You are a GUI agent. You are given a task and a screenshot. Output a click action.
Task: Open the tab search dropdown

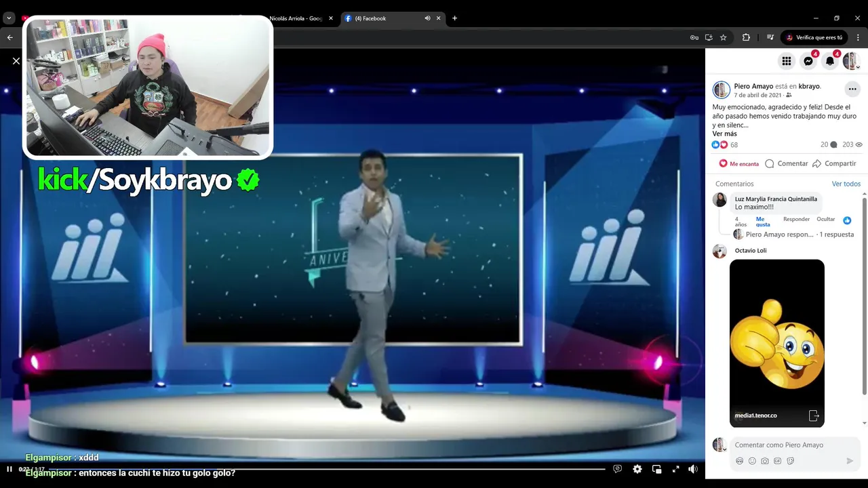click(x=9, y=18)
